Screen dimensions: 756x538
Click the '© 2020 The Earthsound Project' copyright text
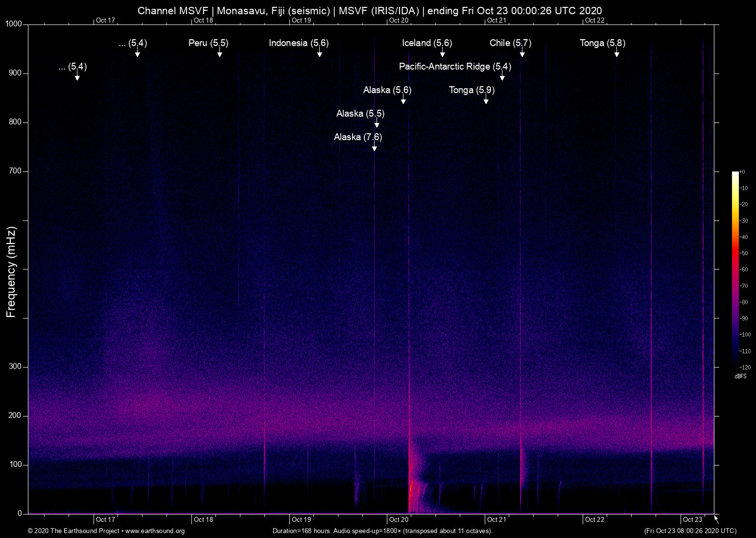click(73, 531)
